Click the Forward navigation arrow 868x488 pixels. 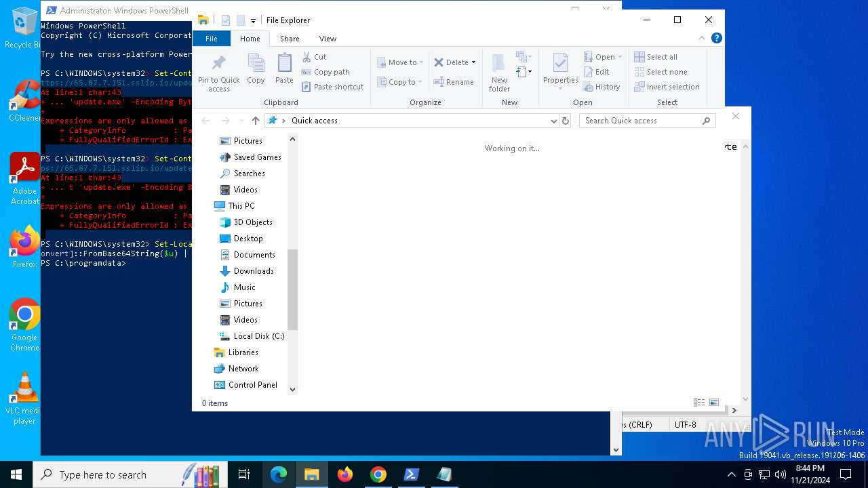[225, 121]
